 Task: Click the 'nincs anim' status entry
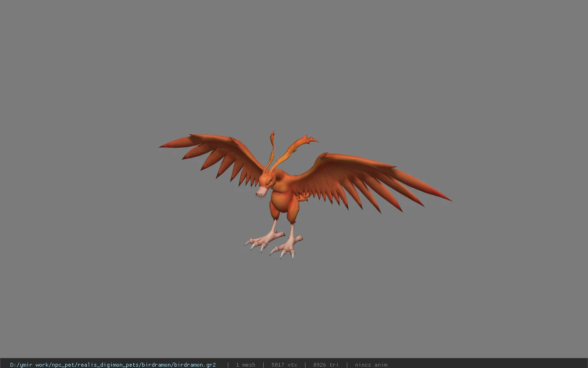click(371, 365)
